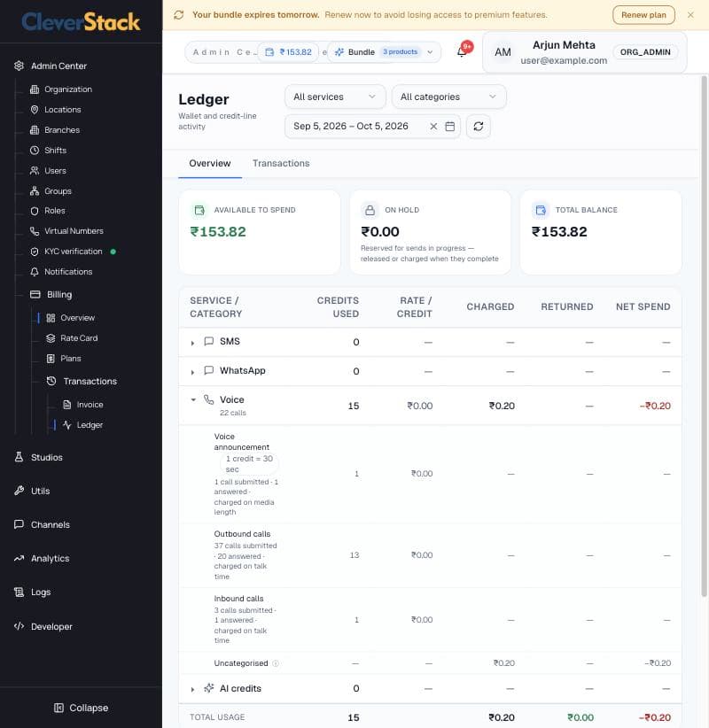Click Net Spend column header
Viewport: 709px width, 728px height.
(x=643, y=307)
